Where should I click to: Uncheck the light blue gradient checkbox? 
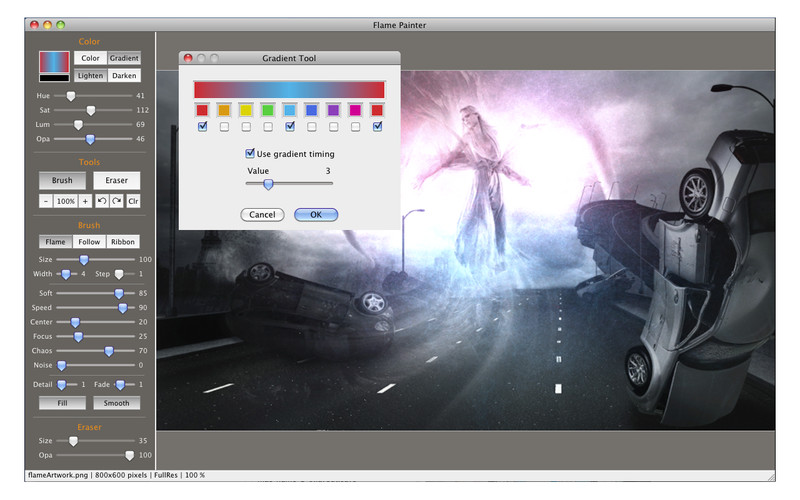pos(290,127)
